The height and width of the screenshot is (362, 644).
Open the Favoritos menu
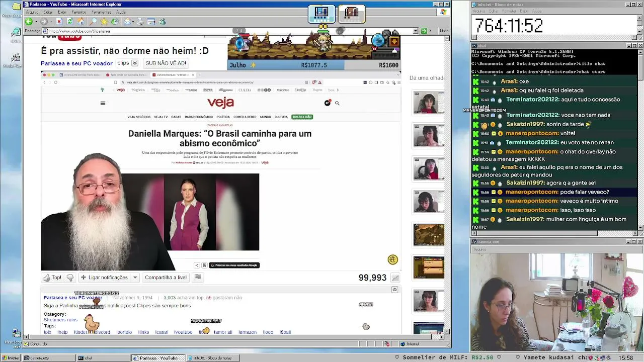pos(79,12)
